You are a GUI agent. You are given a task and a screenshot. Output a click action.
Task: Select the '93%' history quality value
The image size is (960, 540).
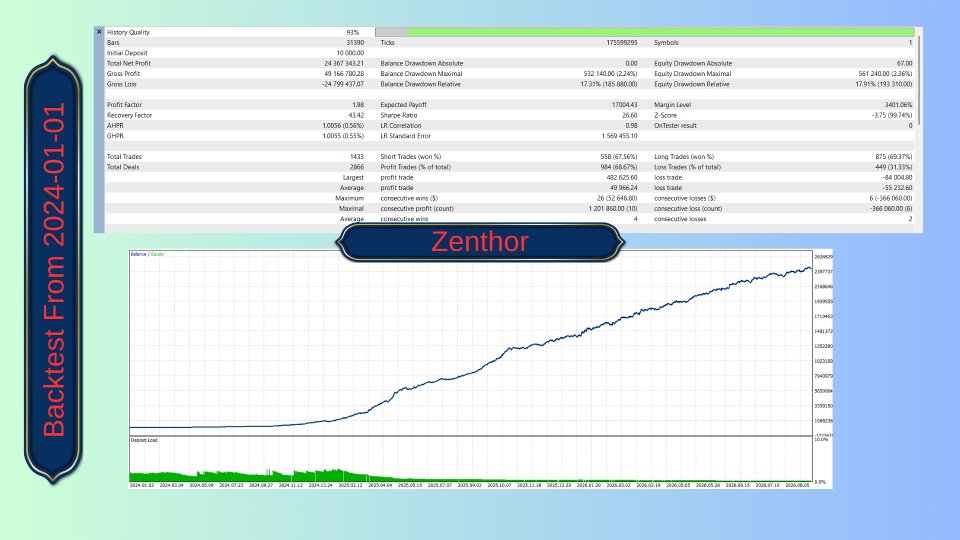(x=353, y=32)
